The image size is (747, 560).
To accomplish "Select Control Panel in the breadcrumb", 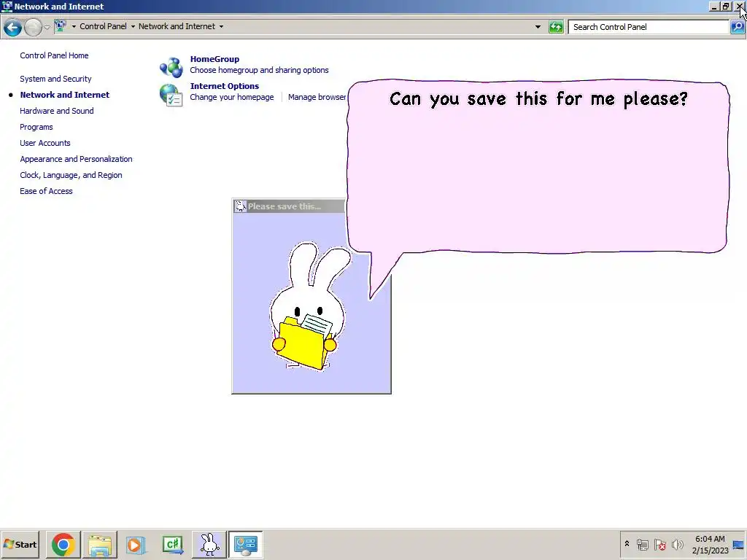I will (x=103, y=26).
